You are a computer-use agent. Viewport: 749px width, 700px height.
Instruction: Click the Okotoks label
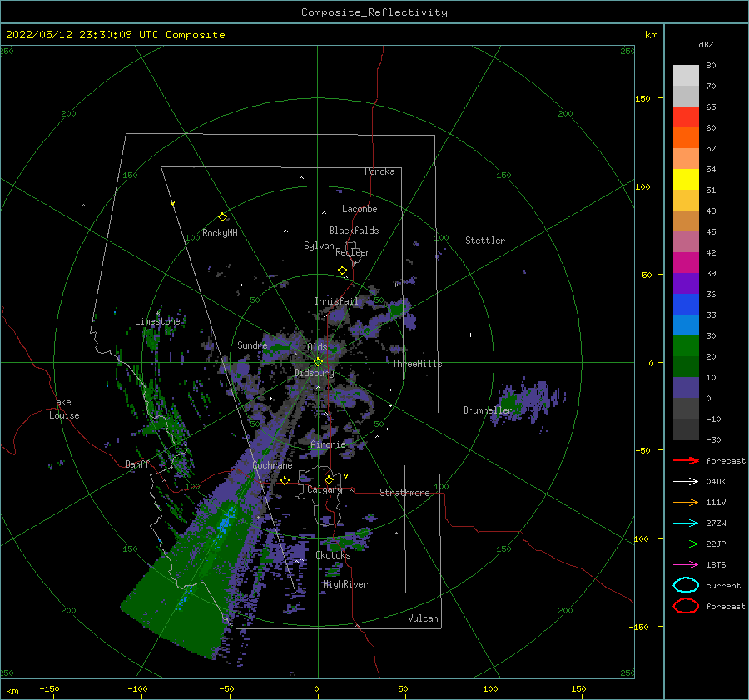(333, 555)
